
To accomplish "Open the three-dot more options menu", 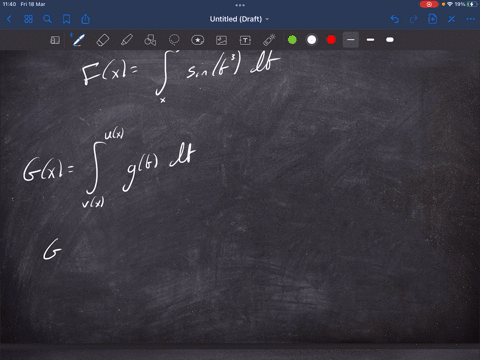I will [x=470, y=19].
